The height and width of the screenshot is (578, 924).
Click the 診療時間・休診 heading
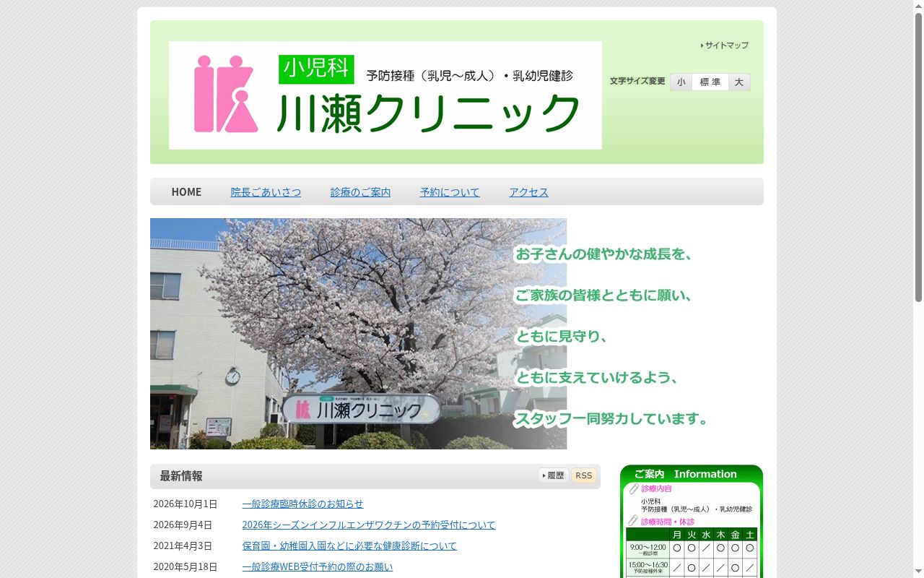coord(668,522)
